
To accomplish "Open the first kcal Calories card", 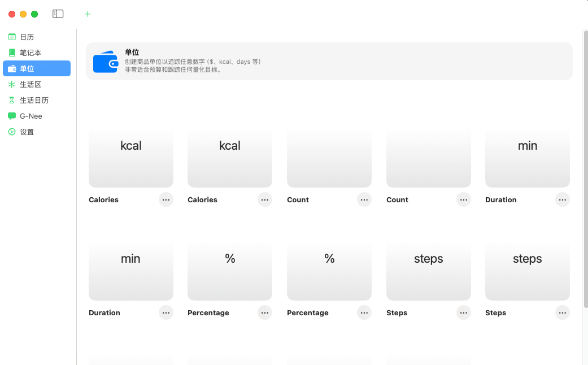I will [x=131, y=158].
